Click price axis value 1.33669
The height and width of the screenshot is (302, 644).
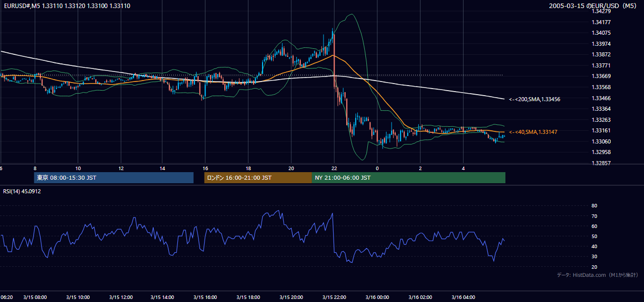coord(602,76)
